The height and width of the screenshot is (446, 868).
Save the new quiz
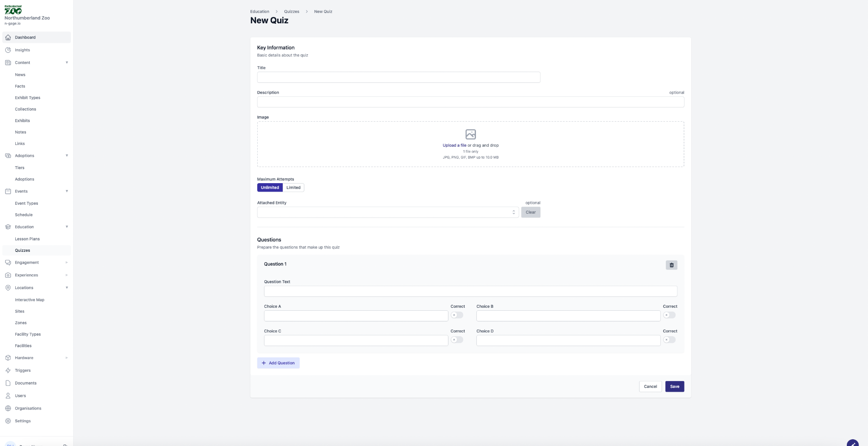(674, 387)
